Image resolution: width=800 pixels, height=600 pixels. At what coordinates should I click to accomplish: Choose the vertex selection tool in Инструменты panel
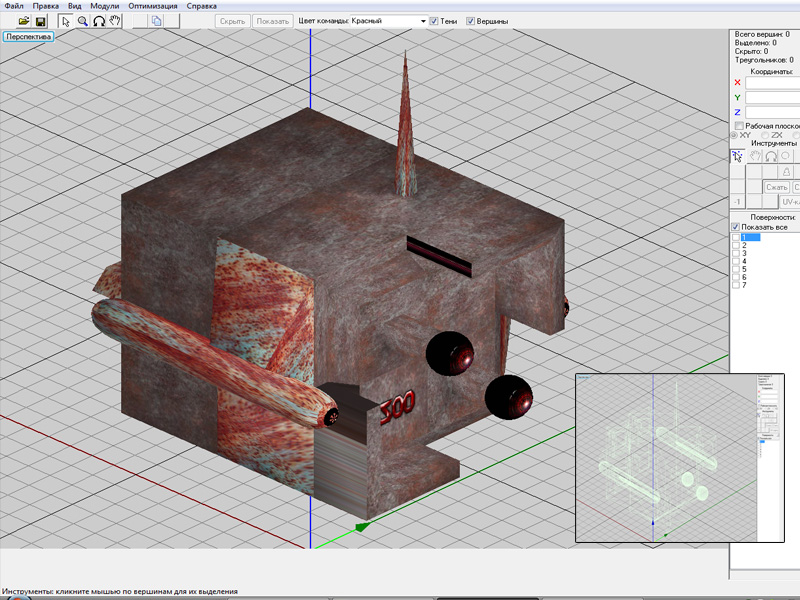(738, 156)
